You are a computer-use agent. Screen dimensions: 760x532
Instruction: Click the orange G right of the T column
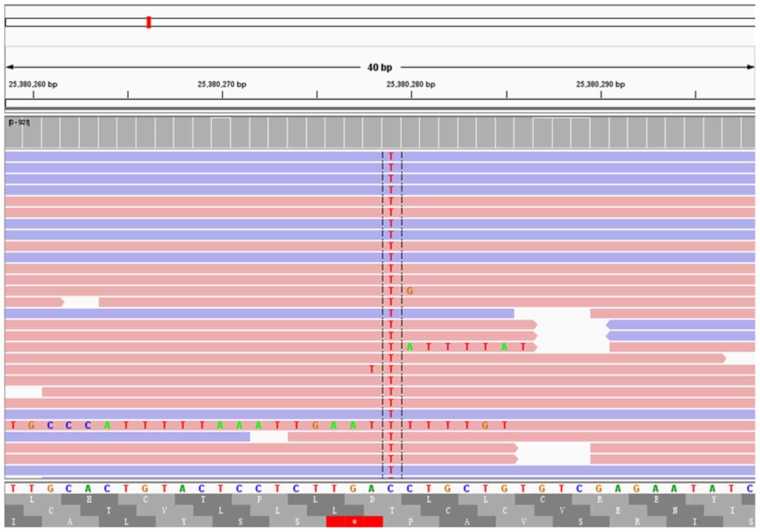pyautogui.click(x=410, y=291)
